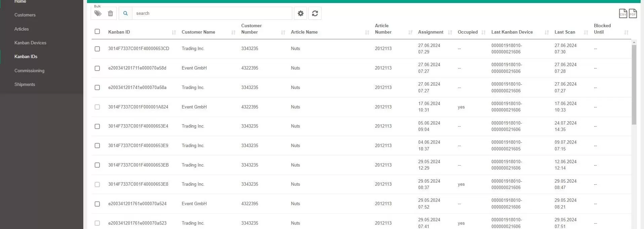Select Kanban IDs in the sidebar
Viewport: 644px width, 229px height.
pyautogui.click(x=26, y=57)
